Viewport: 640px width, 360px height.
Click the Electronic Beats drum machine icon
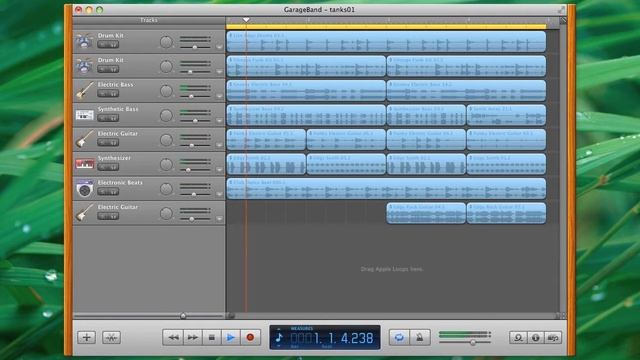click(84, 189)
